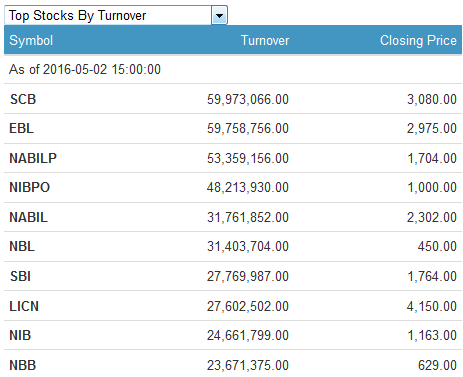Open the SCB stock symbol link
This screenshot has height=377, width=463.
click(23, 99)
